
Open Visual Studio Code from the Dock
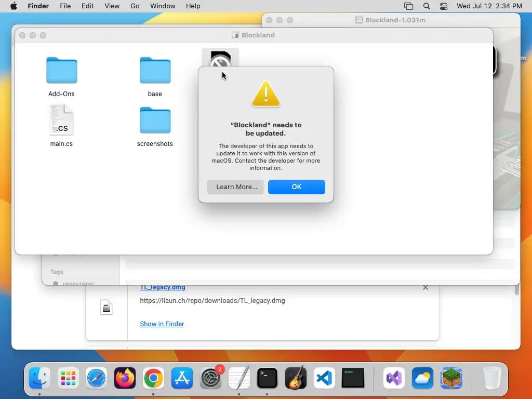[x=324, y=378]
